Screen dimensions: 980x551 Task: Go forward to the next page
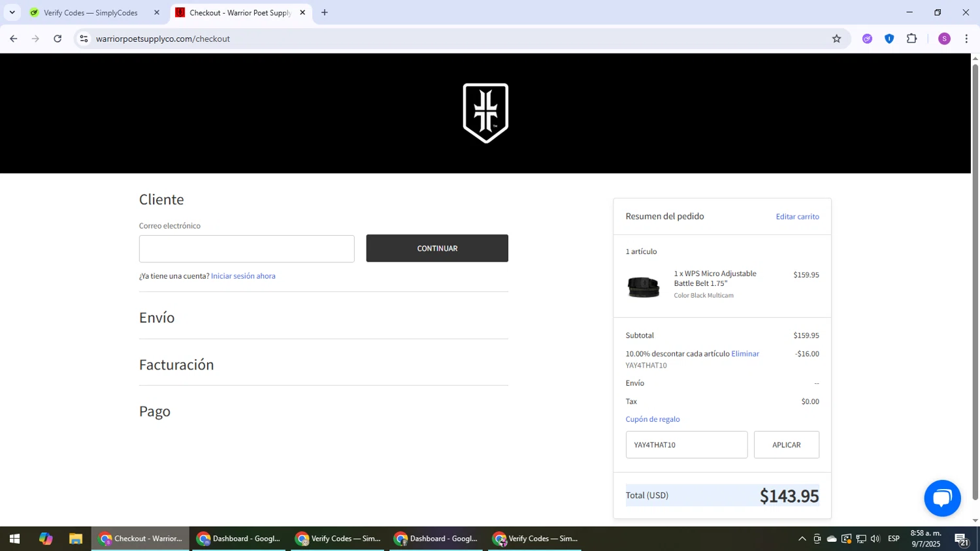pos(35,39)
